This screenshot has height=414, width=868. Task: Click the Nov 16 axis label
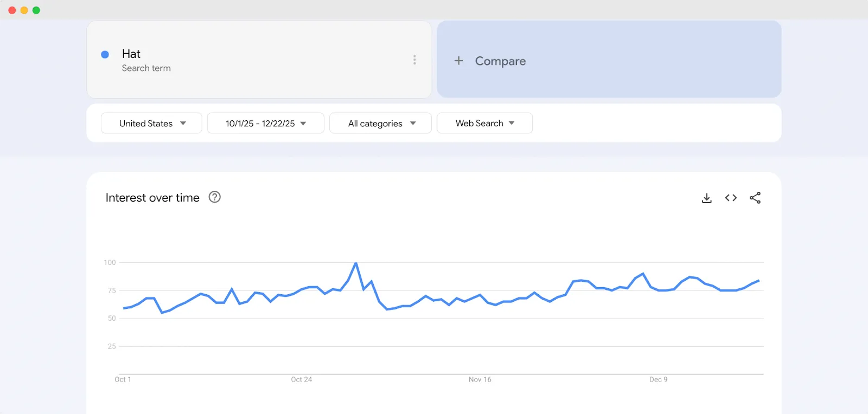click(x=480, y=379)
